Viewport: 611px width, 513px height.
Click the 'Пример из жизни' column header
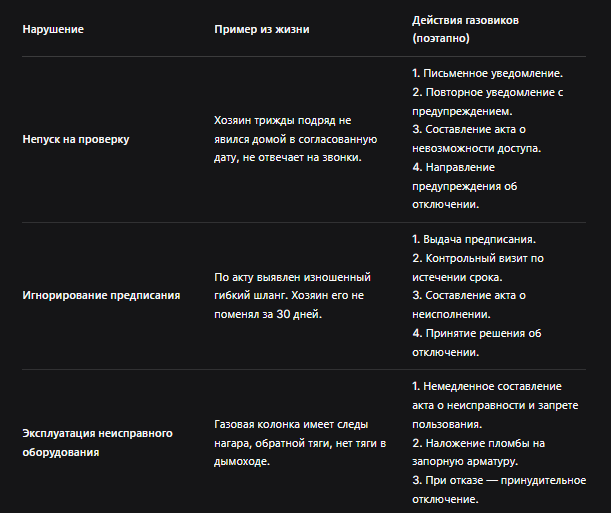(261, 29)
